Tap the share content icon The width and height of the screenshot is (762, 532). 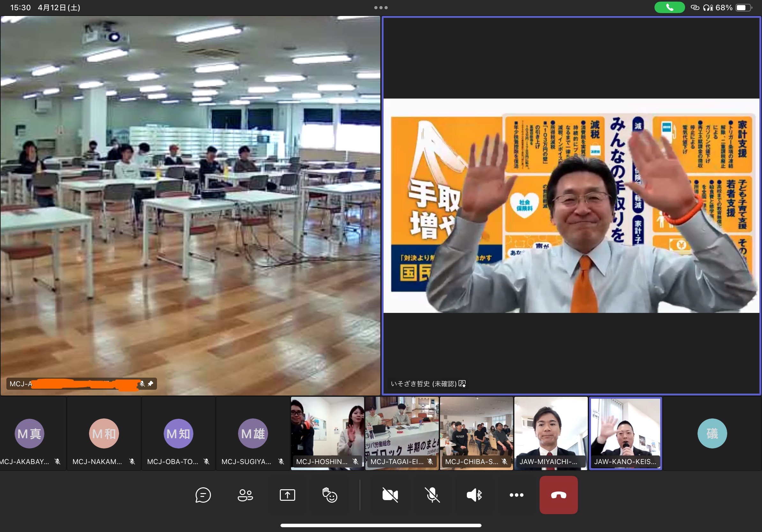(287, 495)
